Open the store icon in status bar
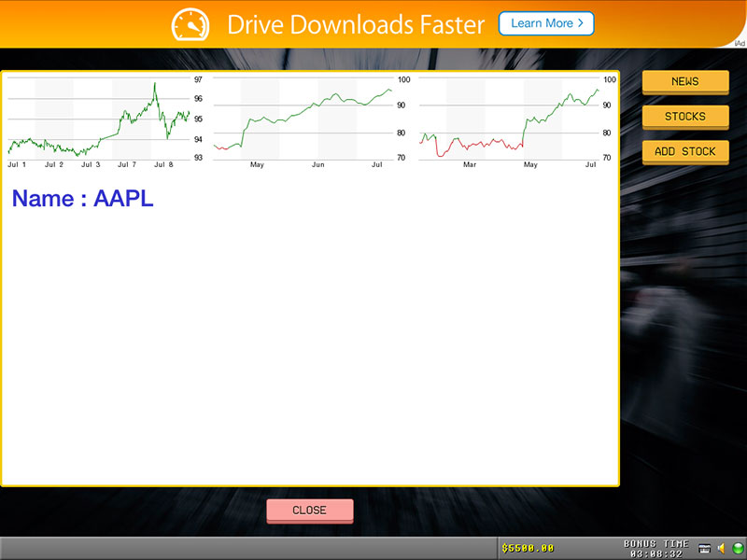Screen dimensions: 747x560 [704, 549]
